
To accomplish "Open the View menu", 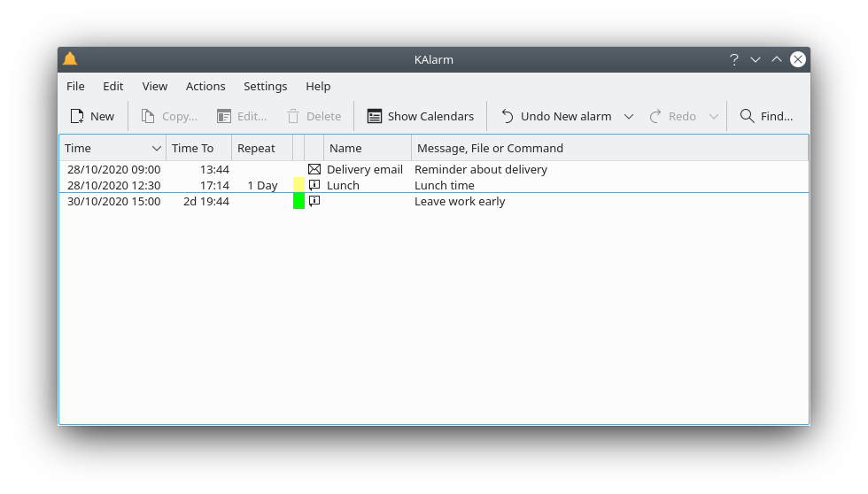I will click(155, 86).
